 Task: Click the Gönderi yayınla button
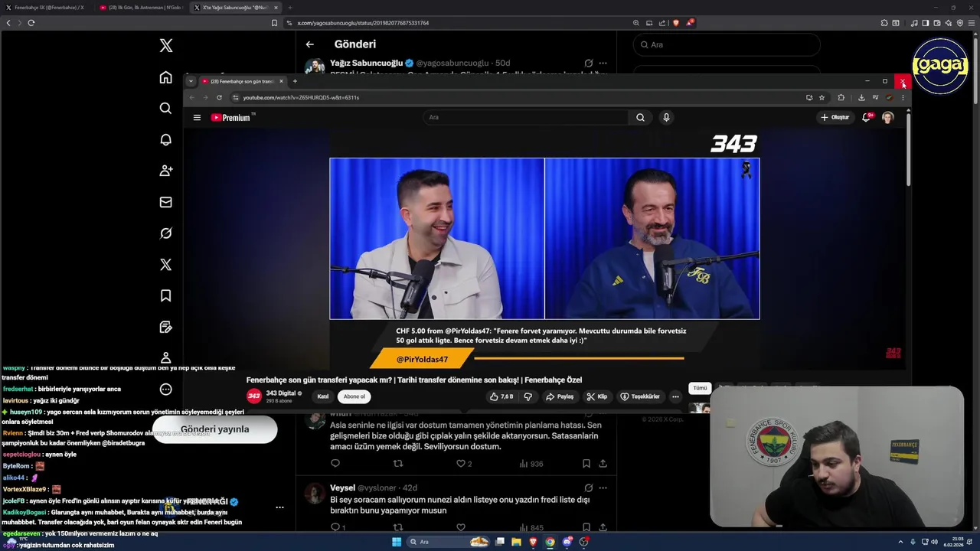tap(214, 429)
